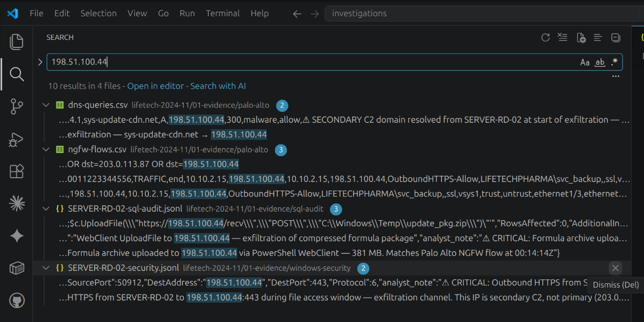The width and height of the screenshot is (644, 322).
Task: Click the asterisk-shaped activity bar icon
Action: pyautogui.click(x=17, y=204)
